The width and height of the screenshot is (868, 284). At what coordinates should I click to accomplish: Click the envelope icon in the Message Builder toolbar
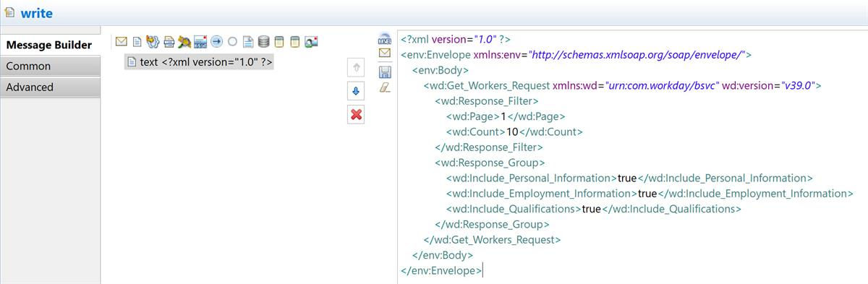(x=122, y=41)
